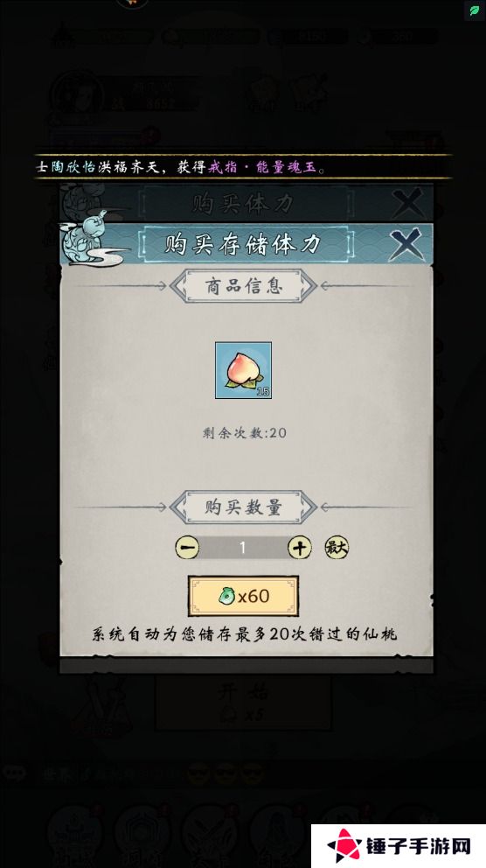Tap the green leaf icon in corner
The image size is (486, 868).
[x=475, y=10]
